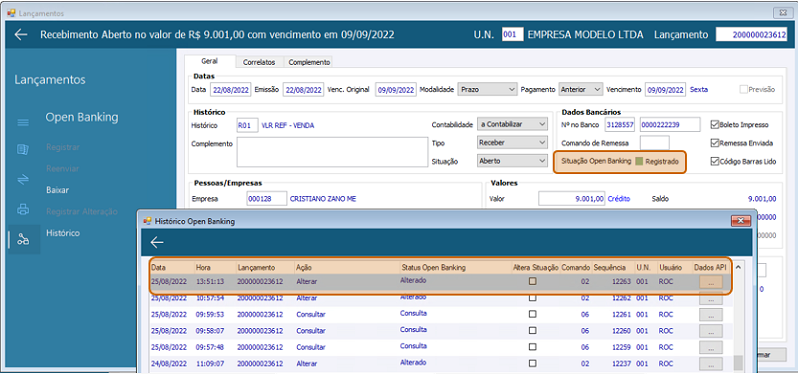This screenshot has height=374, width=798.
Task: Click the Comando de Remessa field
Action: point(654,143)
